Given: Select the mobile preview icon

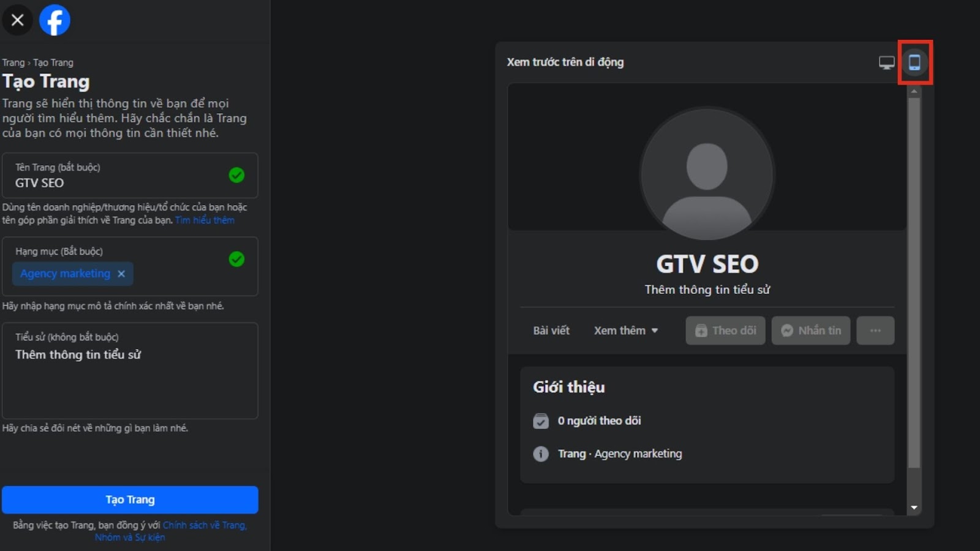Looking at the screenshot, I should coord(914,62).
